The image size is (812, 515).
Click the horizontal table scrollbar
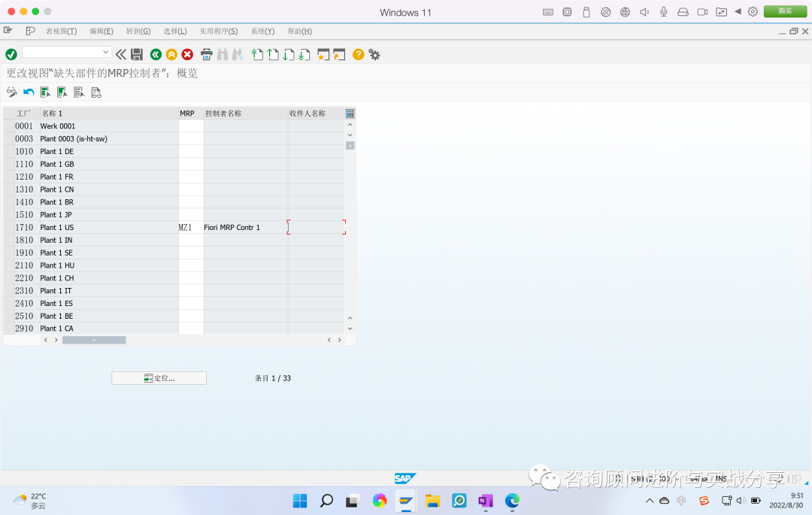click(94, 339)
